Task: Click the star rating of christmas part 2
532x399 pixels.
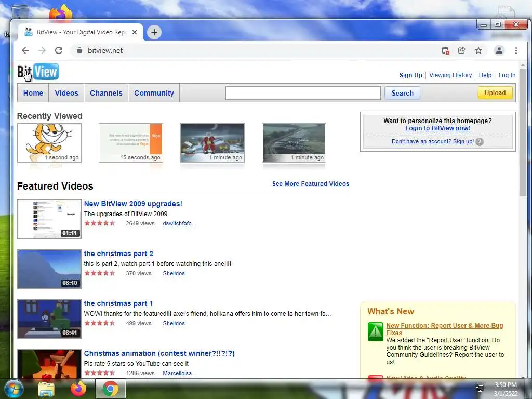Action: (x=100, y=273)
